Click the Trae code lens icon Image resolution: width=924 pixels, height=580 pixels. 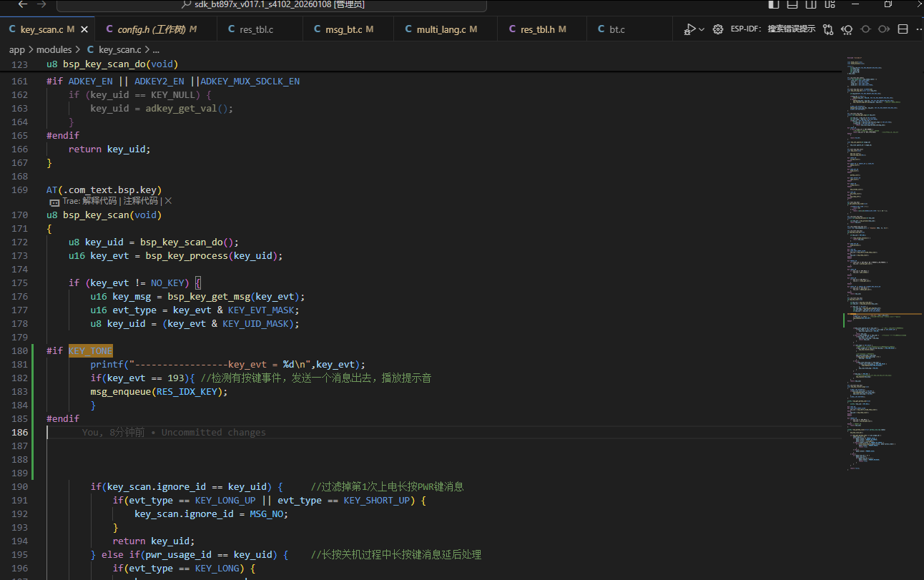click(54, 202)
